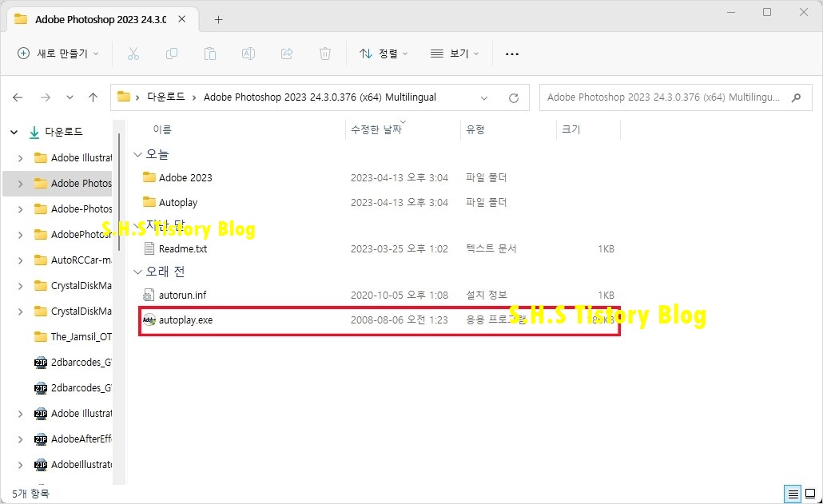Switch to large icons view in status bar

click(810, 494)
